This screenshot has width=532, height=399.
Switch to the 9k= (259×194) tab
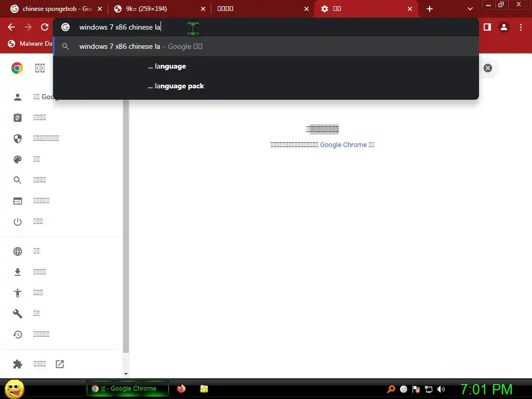click(x=159, y=9)
